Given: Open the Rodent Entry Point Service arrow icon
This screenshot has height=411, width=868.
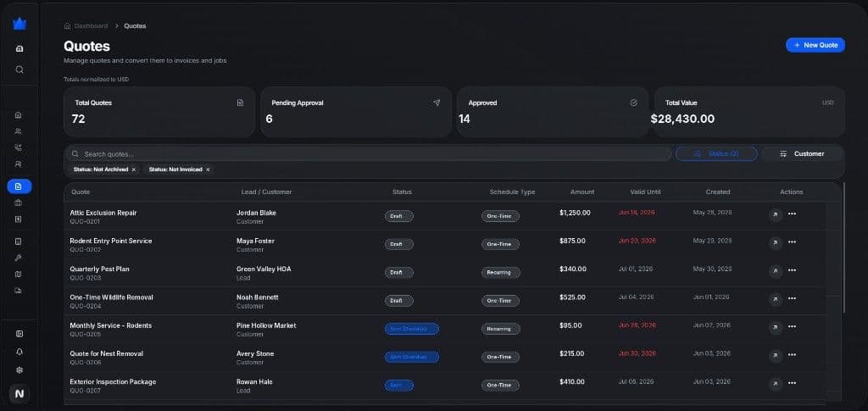Looking at the screenshot, I should pyautogui.click(x=776, y=242).
